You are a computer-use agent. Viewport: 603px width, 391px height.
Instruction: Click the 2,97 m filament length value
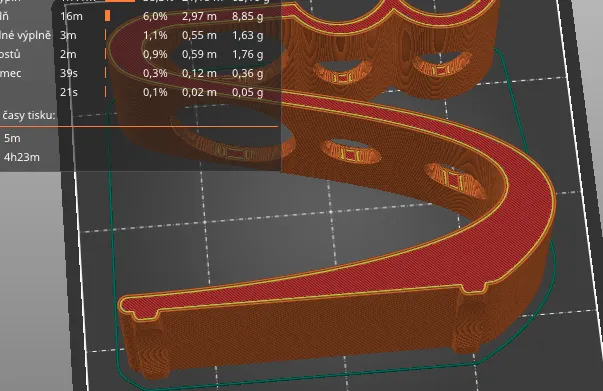[199, 16]
